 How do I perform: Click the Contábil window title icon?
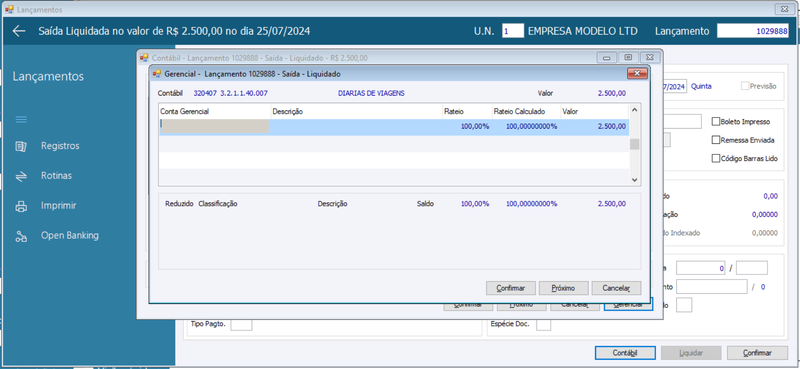pyautogui.click(x=144, y=58)
